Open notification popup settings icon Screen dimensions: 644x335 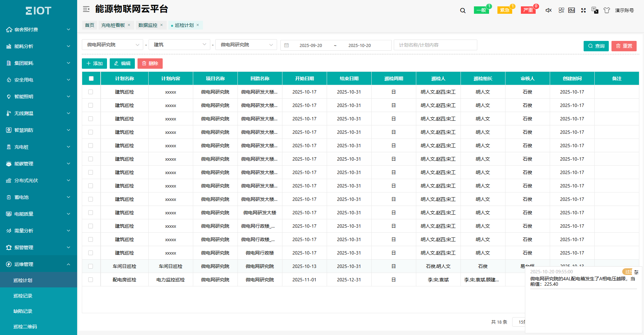coord(636,272)
